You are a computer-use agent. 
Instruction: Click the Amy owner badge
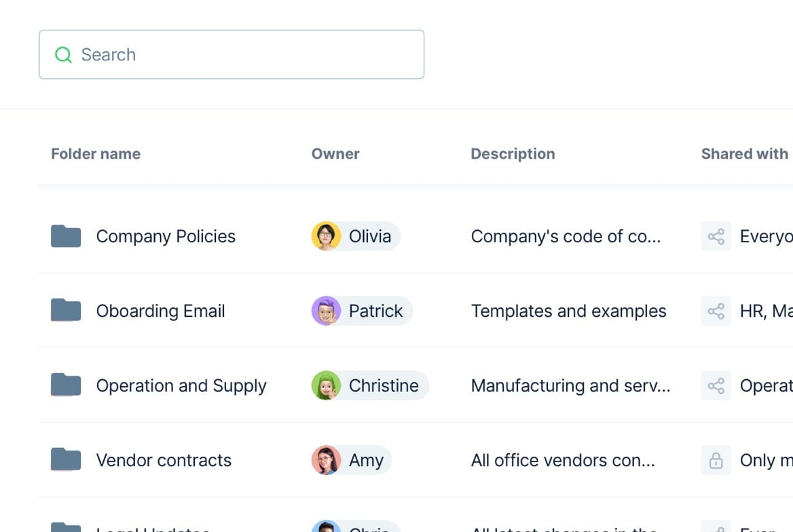tap(350, 460)
